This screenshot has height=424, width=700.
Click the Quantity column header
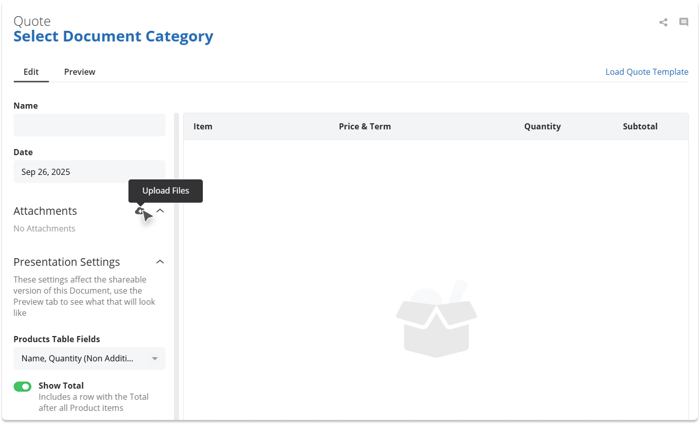[542, 126]
